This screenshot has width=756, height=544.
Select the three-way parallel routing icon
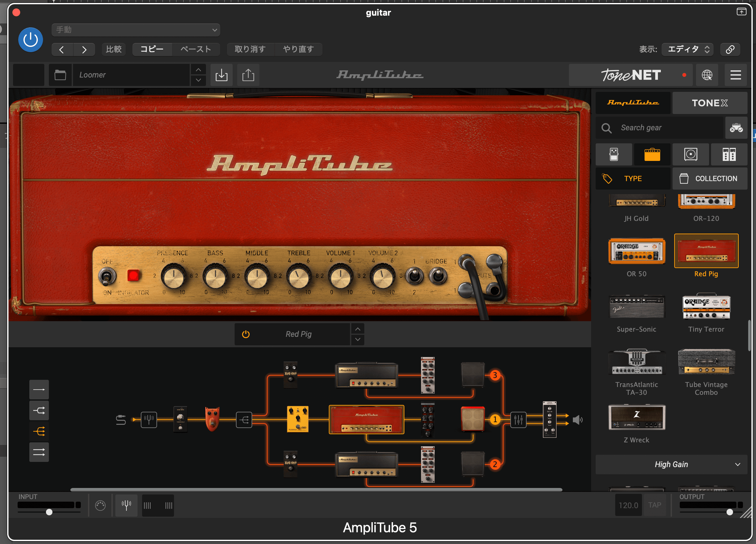tap(39, 431)
